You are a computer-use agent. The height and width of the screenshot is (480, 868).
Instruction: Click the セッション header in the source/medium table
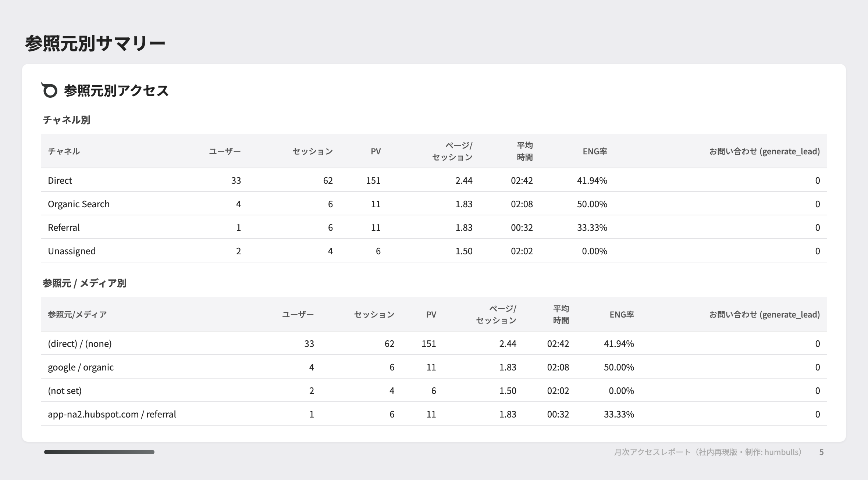pyautogui.click(x=374, y=314)
